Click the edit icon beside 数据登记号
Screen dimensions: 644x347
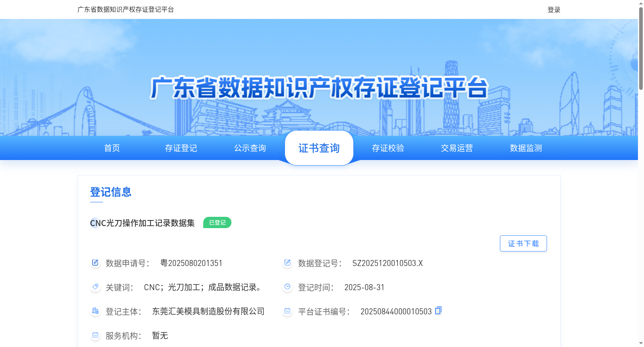(287, 263)
